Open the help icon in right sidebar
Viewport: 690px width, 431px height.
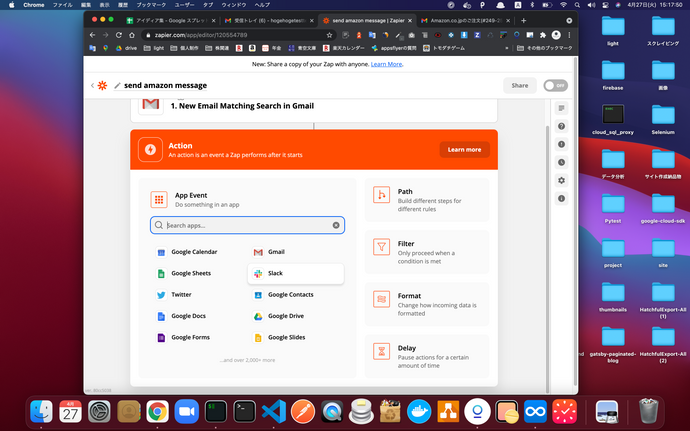tap(562, 126)
